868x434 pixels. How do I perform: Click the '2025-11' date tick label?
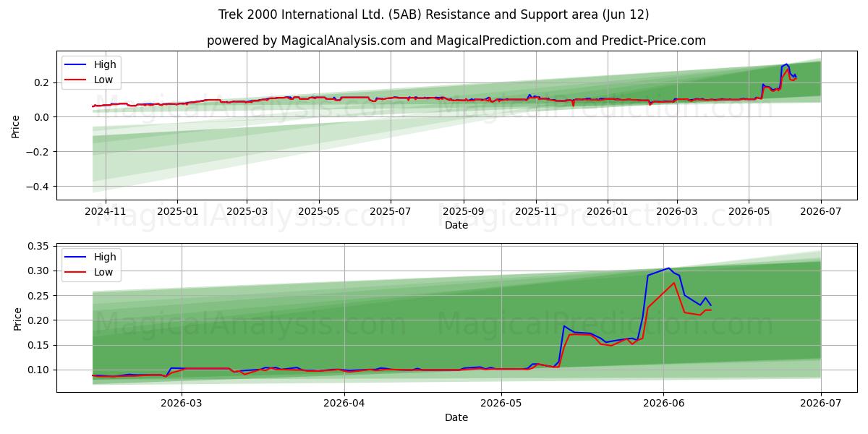point(536,212)
